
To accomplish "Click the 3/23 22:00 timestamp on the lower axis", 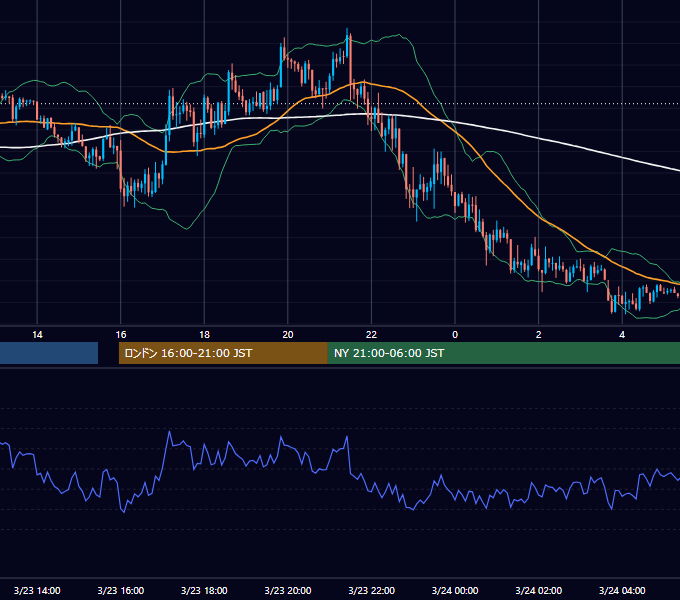I will tap(371, 590).
